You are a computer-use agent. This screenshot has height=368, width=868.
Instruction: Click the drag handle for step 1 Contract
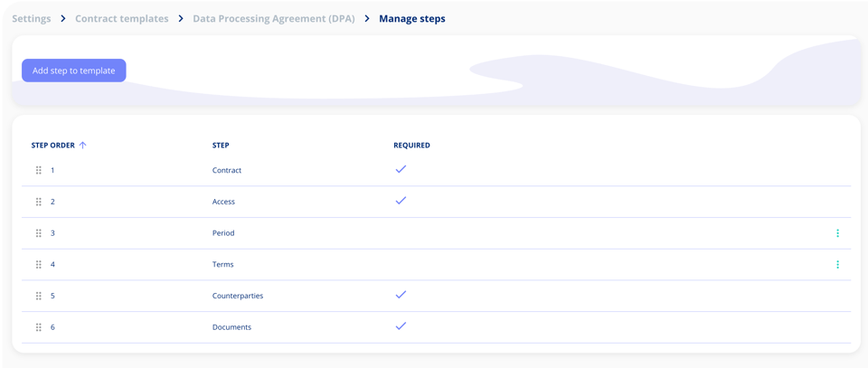[39, 171]
